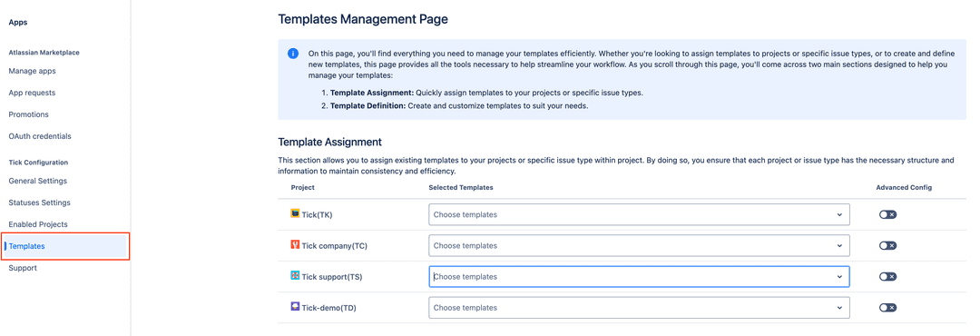Click the bold Template Assignment: text in the banner
Screen dimensions: 980x336
[372, 93]
